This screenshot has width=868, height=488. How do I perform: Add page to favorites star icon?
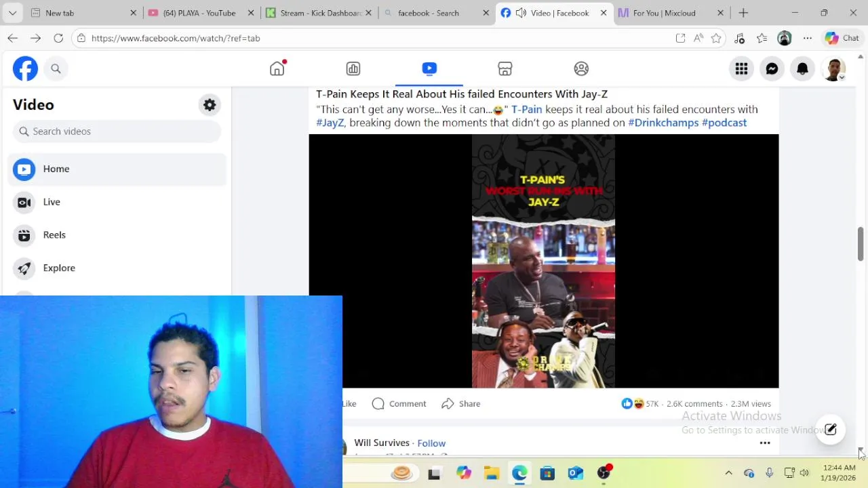click(x=716, y=38)
